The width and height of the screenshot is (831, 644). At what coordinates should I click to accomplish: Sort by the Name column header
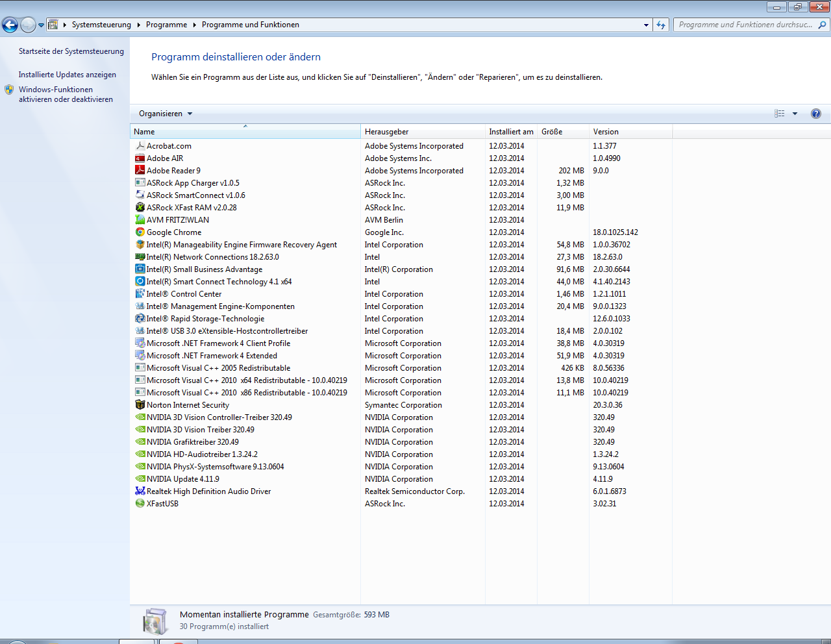point(245,131)
